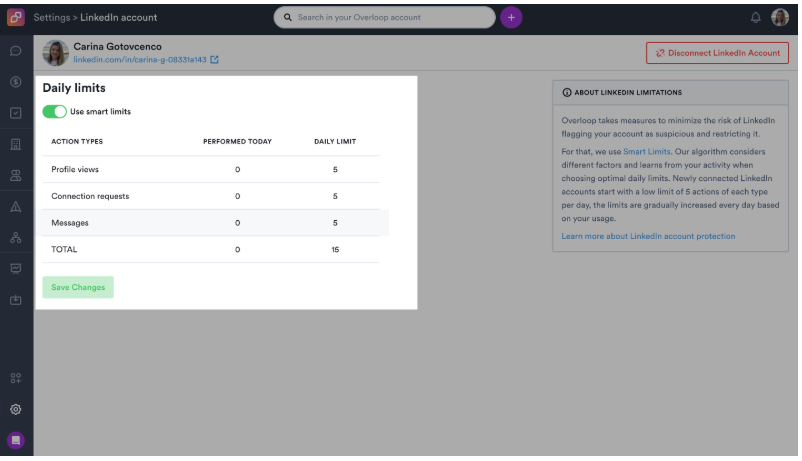This screenshot has width=802, height=461.
Task: Click Connection requests daily limit value 5
Action: [x=335, y=196]
